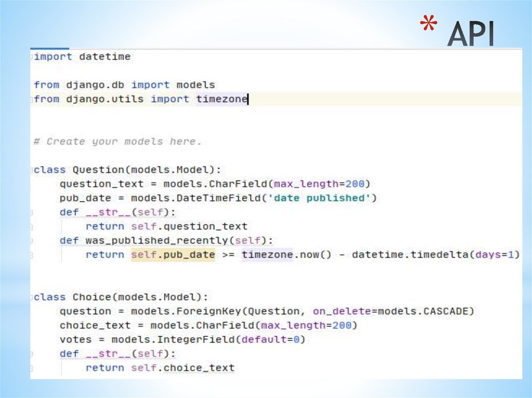This screenshot has height=398, width=532.
Task: Click 'DateTimeField' in the pub_date line
Action: pyautogui.click(x=219, y=198)
